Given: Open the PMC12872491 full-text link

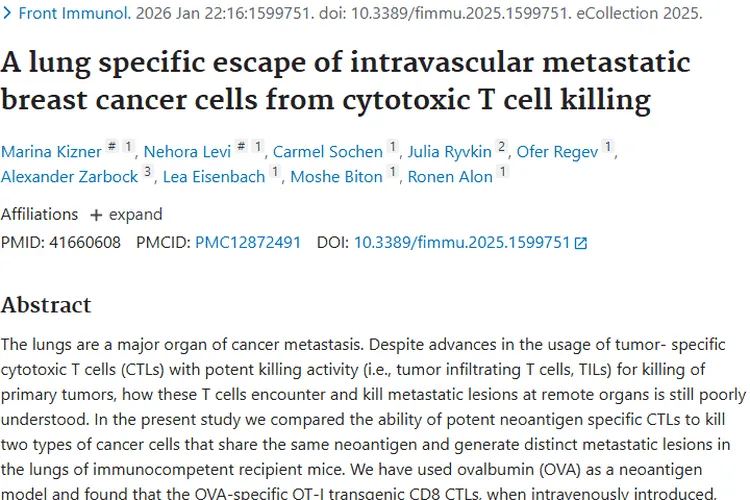Looking at the screenshot, I should click(247, 242).
